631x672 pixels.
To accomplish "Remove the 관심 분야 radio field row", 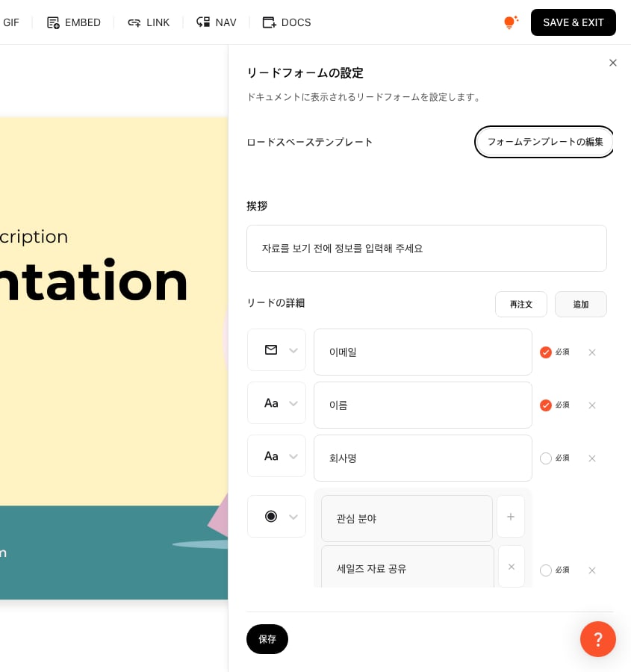I will [592, 570].
